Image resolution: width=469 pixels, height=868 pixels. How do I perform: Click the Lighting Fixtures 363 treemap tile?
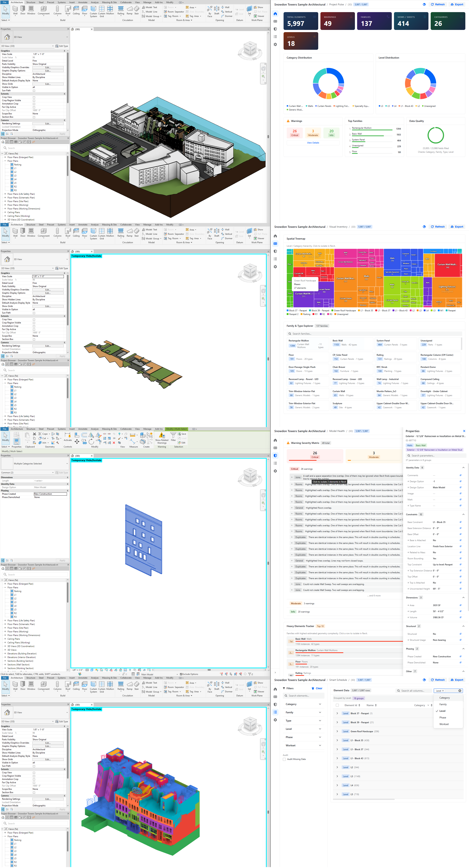[x=447, y=287]
